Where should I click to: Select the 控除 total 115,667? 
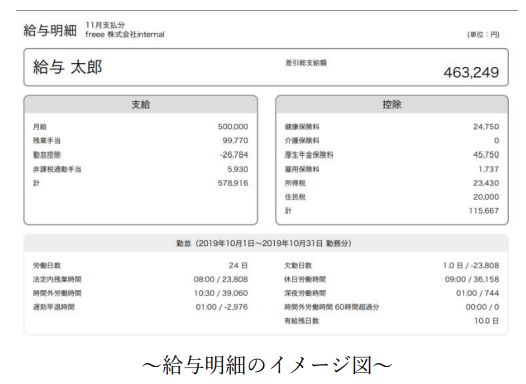(484, 211)
